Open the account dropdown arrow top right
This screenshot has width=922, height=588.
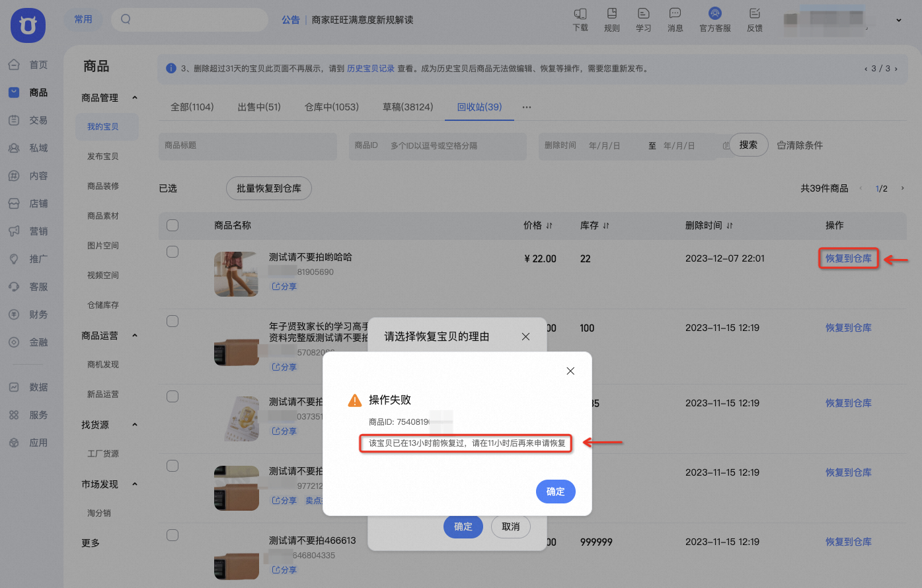(x=899, y=20)
